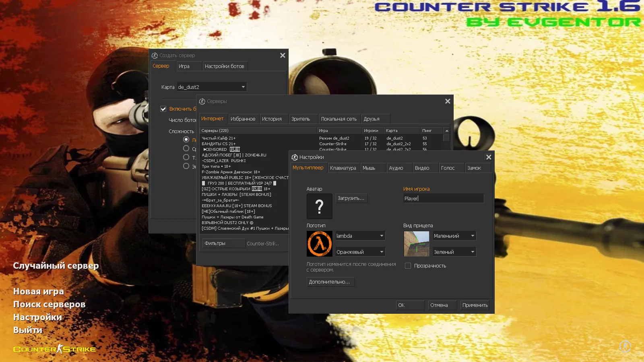The width and height of the screenshot is (644, 362).
Task: Click the avatar question mark placeholder
Action: pyautogui.click(x=320, y=206)
